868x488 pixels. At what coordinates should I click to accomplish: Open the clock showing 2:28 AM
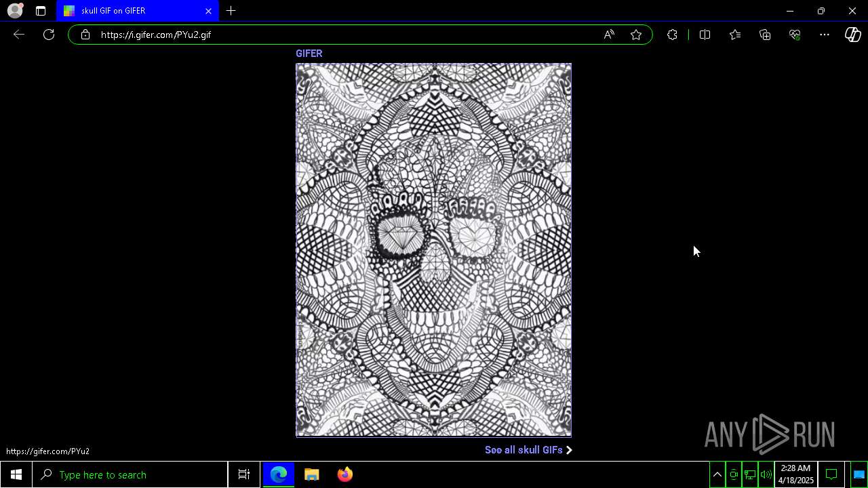(795, 474)
